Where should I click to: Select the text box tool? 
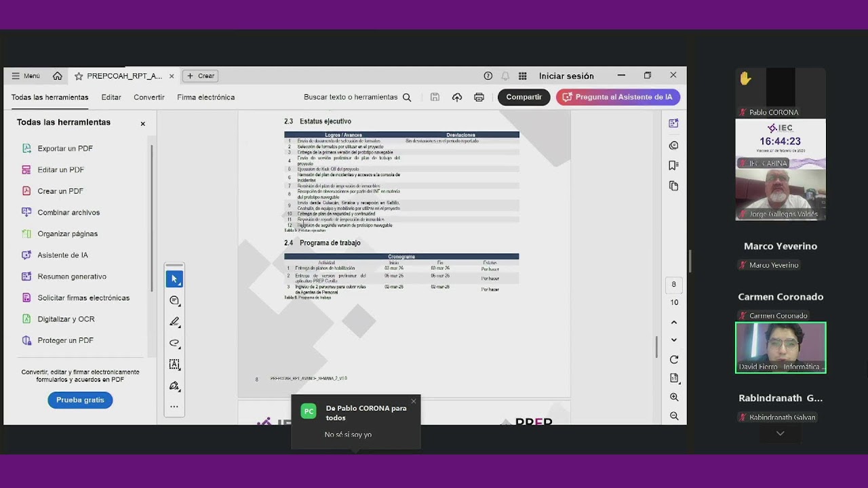pyautogui.click(x=174, y=365)
